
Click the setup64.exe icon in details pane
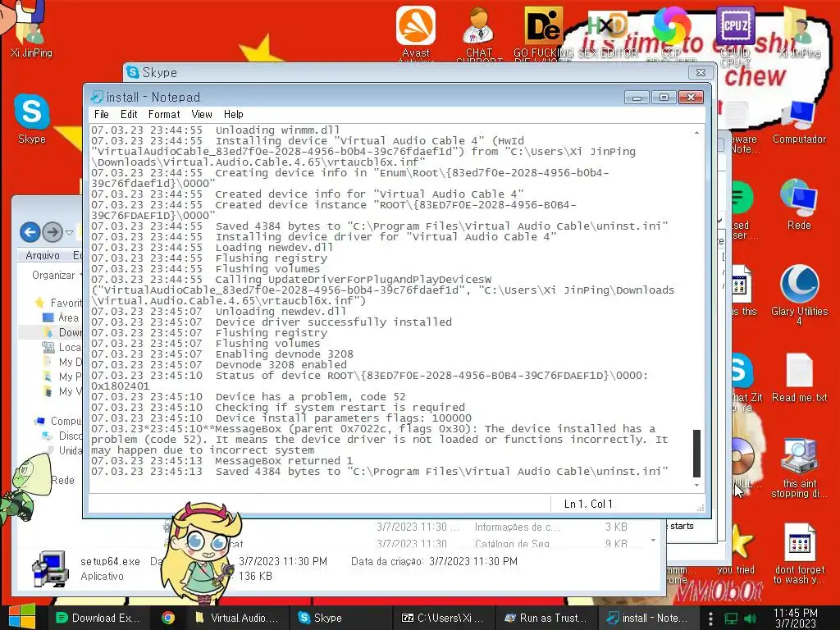[x=50, y=568]
